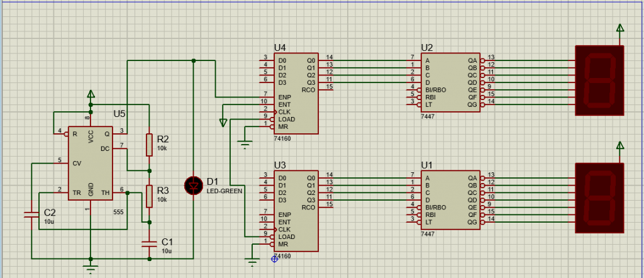Click the U4 reference label

point(280,48)
